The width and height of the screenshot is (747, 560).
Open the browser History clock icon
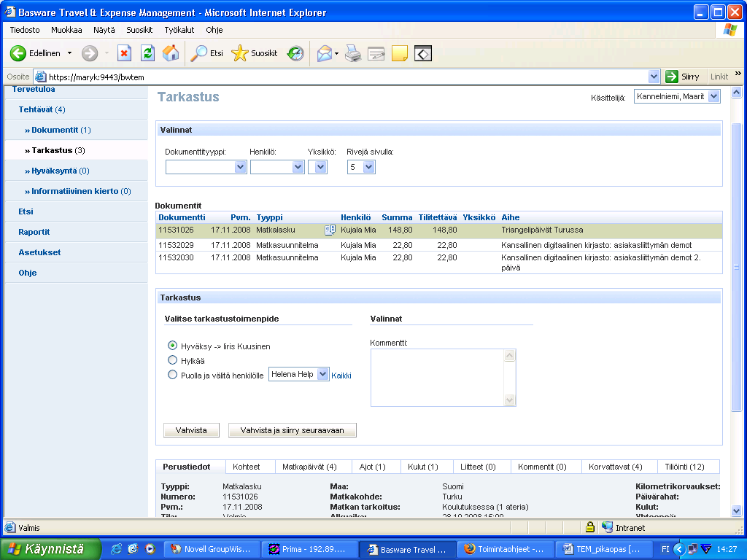(x=295, y=53)
